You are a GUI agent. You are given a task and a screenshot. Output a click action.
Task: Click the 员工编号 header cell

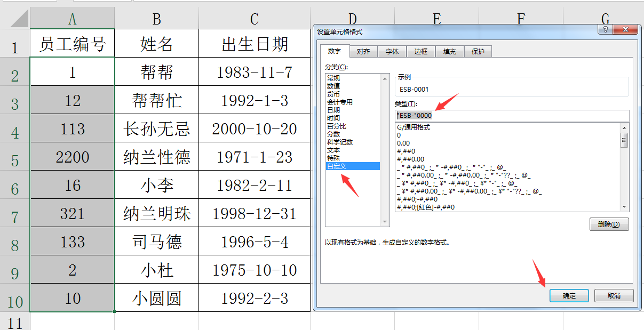click(x=73, y=43)
